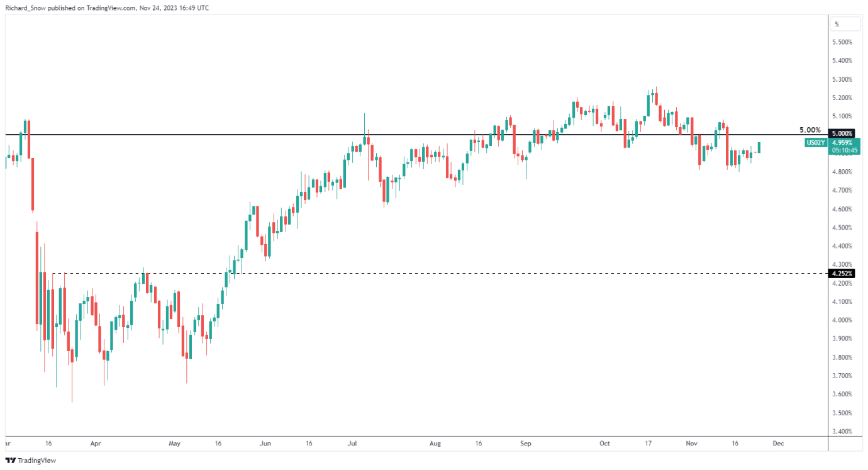
Task: Click the 4.800% axis label
Action: 842,172
